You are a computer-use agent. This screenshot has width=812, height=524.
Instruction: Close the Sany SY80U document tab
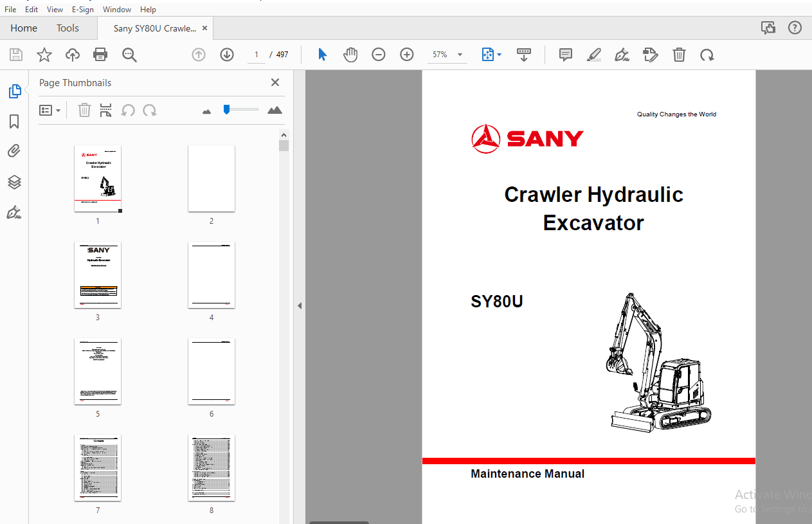coord(204,28)
